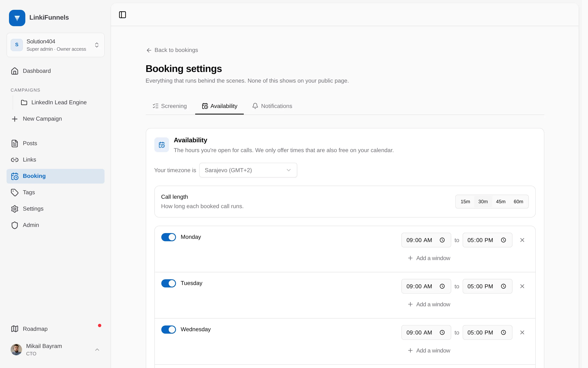The height and width of the screenshot is (368, 588).
Task: Click the Mikail Bayram avatar
Action: click(x=16, y=350)
